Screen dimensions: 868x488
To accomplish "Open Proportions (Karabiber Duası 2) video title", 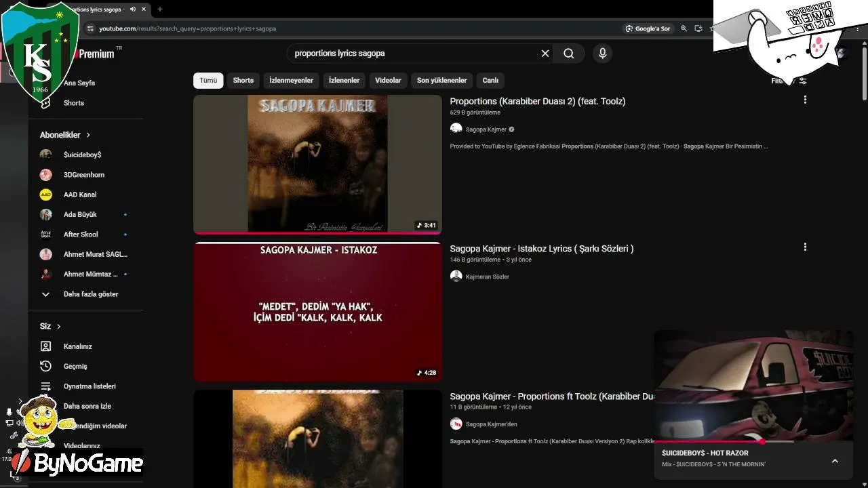I will 538,101.
